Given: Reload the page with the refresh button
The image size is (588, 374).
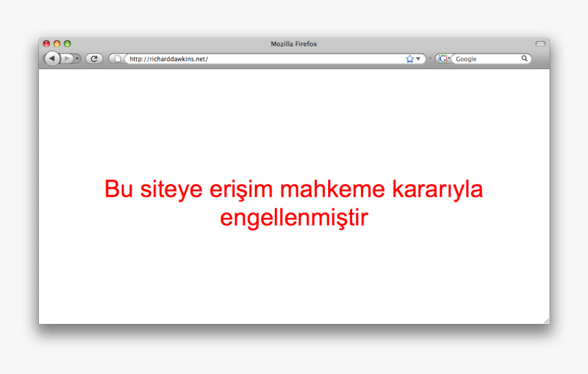Looking at the screenshot, I should pos(94,59).
